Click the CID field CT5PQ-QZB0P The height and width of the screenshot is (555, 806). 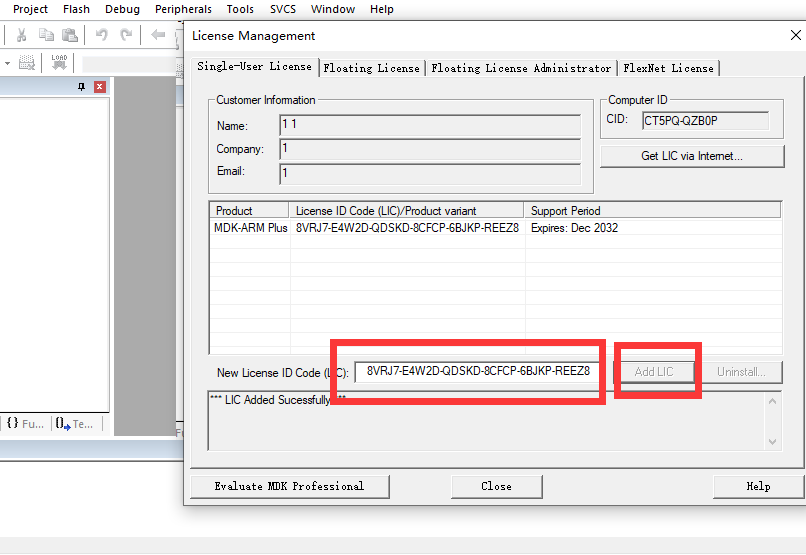[x=705, y=121]
